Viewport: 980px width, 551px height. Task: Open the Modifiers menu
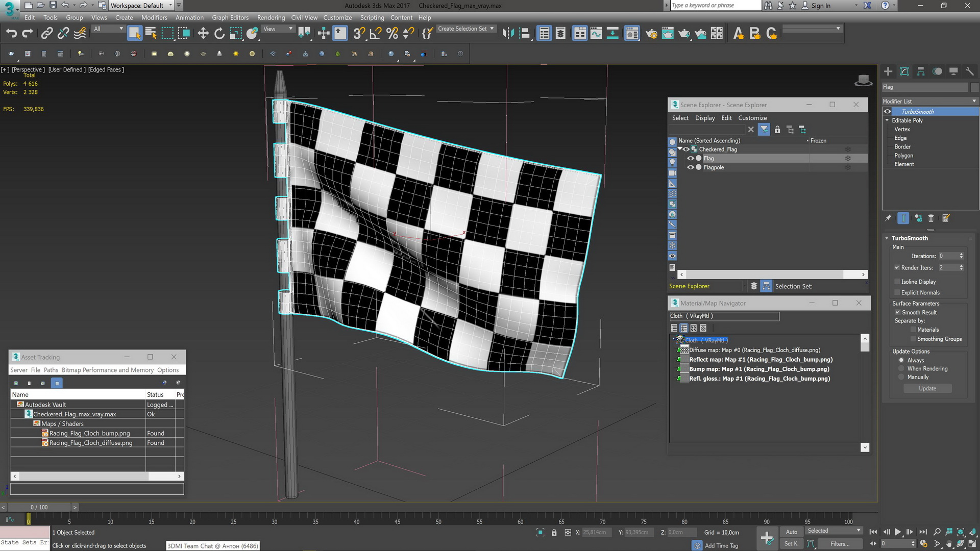click(x=154, y=17)
